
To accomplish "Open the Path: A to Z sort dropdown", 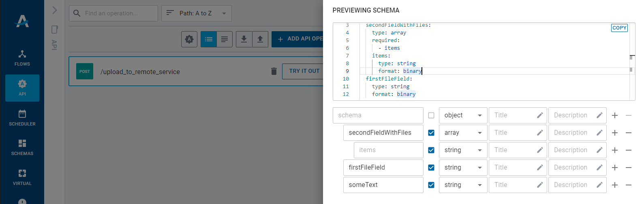I will coord(197,13).
